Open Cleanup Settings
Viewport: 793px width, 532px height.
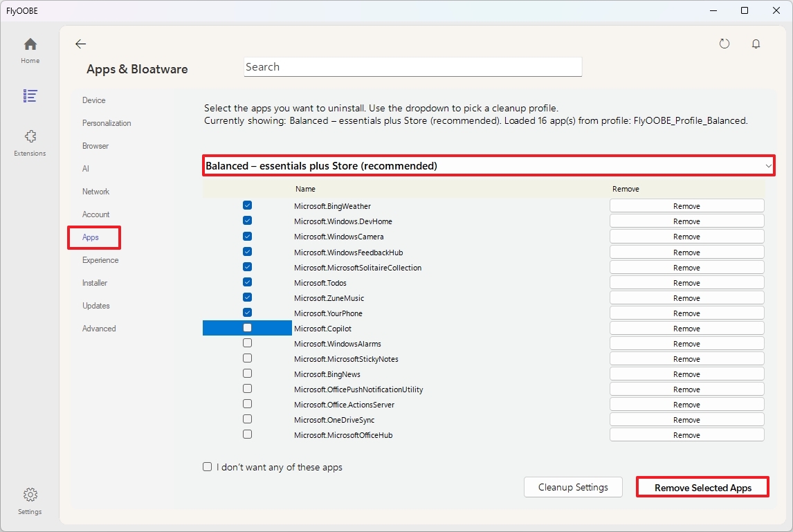point(573,487)
